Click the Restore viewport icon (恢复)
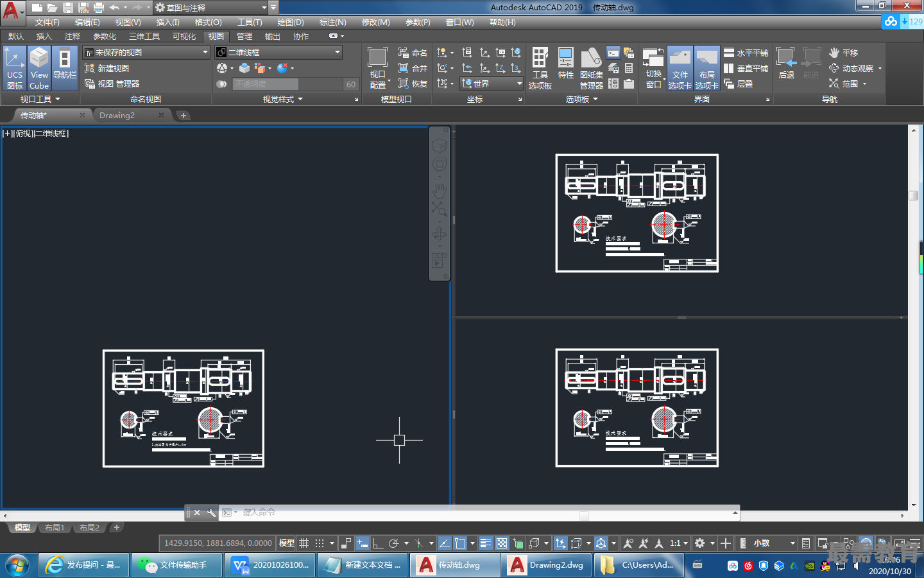Viewport: 924px width, 578px height. 413,83
